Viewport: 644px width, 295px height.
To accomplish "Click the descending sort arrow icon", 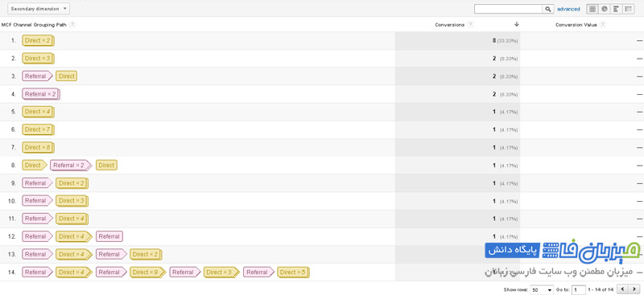I will (516, 24).
